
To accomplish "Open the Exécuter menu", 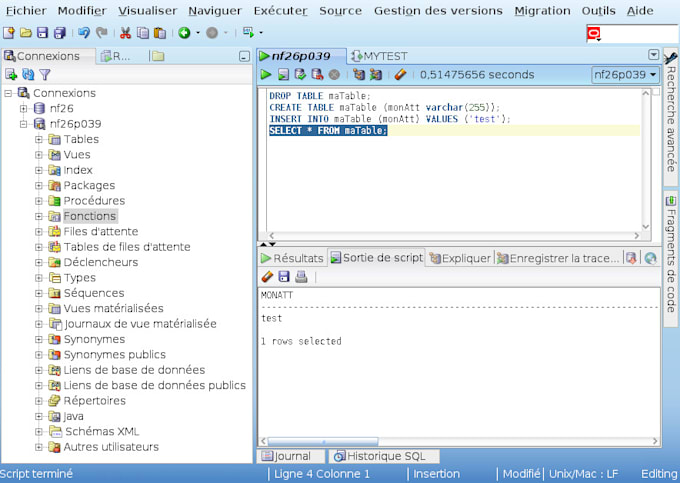I will [x=280, y=11].
